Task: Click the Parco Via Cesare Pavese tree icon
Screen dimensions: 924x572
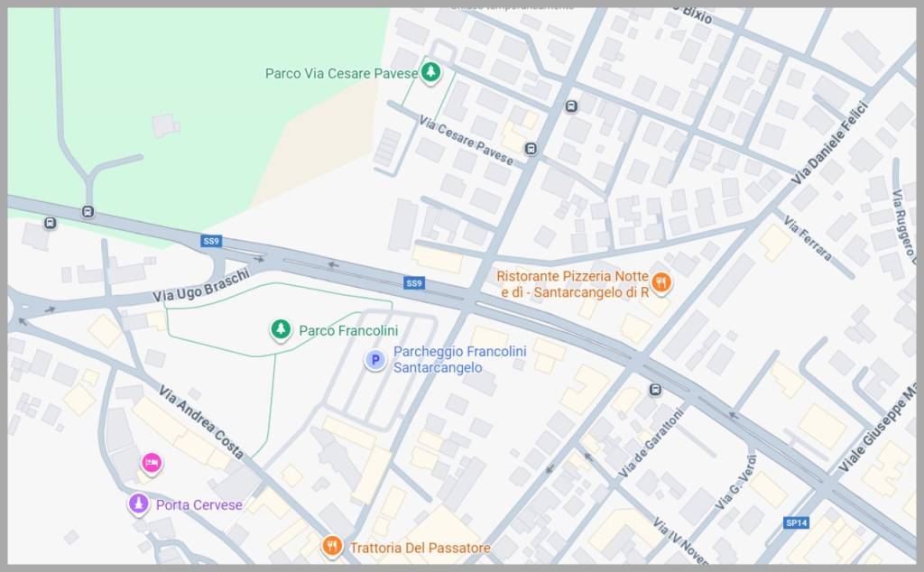Action: pos(431,72)
